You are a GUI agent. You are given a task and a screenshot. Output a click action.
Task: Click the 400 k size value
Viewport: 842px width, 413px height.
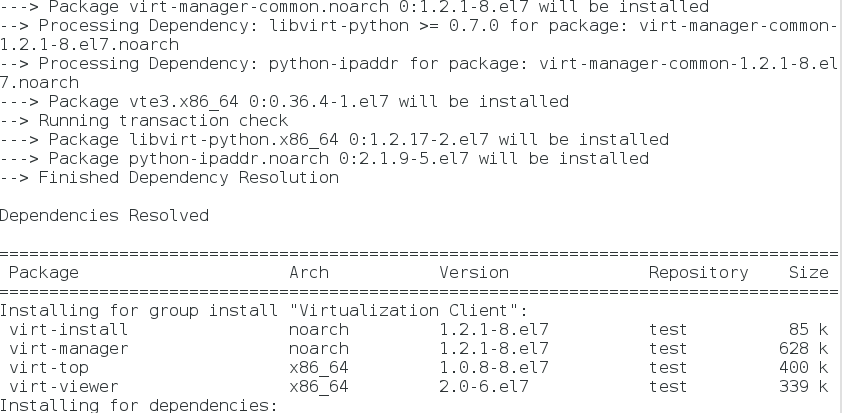803,368
